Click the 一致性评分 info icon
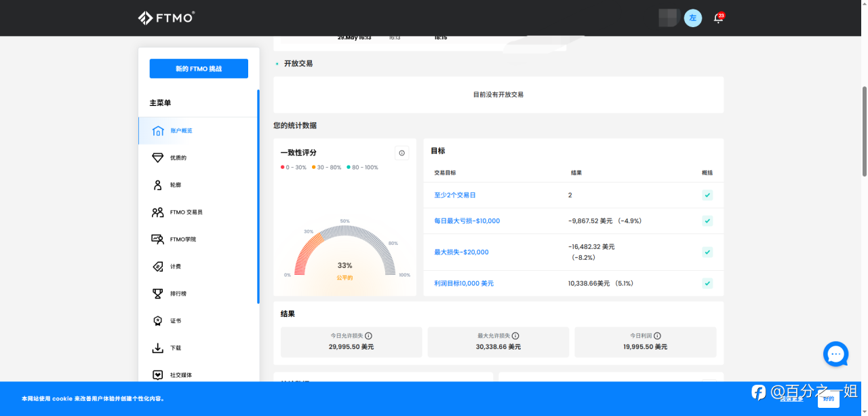868x416 pixels. (x=402, y=153)
